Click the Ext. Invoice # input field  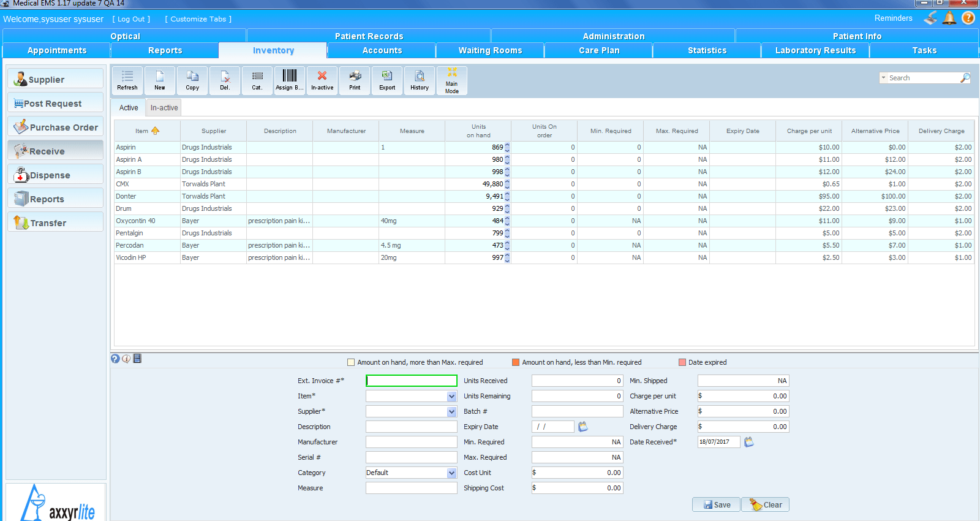point(411,381)
